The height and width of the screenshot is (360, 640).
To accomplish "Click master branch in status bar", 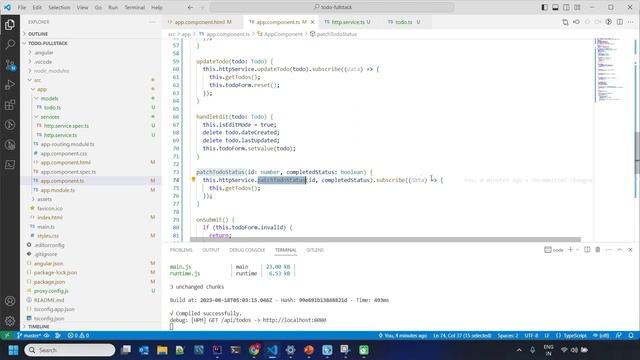I will coord(29,336).
